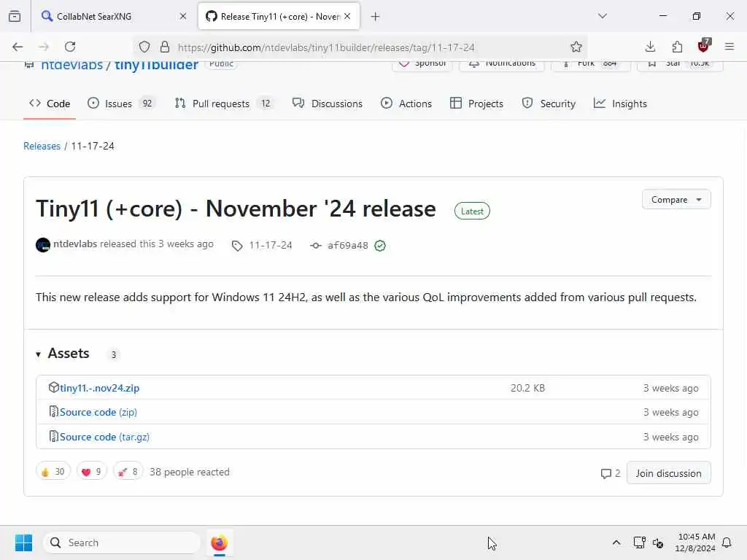747x560 pixels.
Task: Click the Sponsor button
Action: (x=422, y=65)
